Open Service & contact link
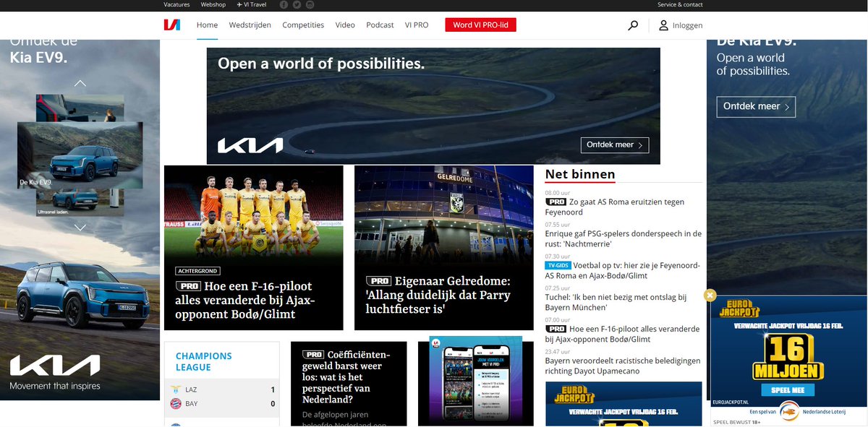Screen dimensions: 868x427 (x=680, y=4)
